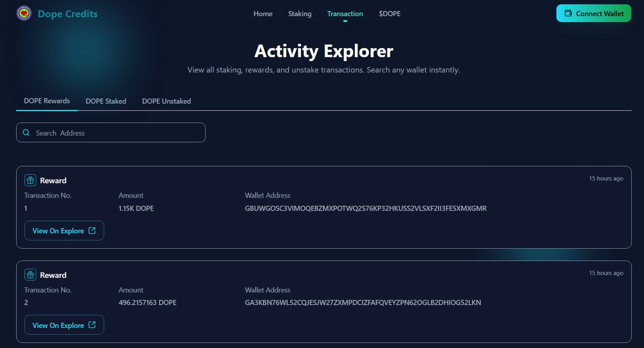
Task: Click the 1.15K DOPE amount
Action: tap(136, 208)
